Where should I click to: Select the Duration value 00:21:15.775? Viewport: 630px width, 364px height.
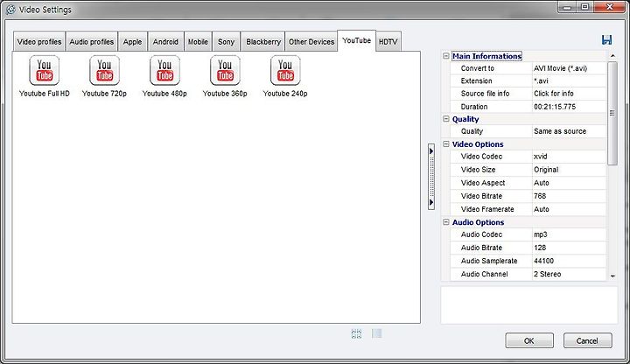pyautogui.click(x=569, y=107)
